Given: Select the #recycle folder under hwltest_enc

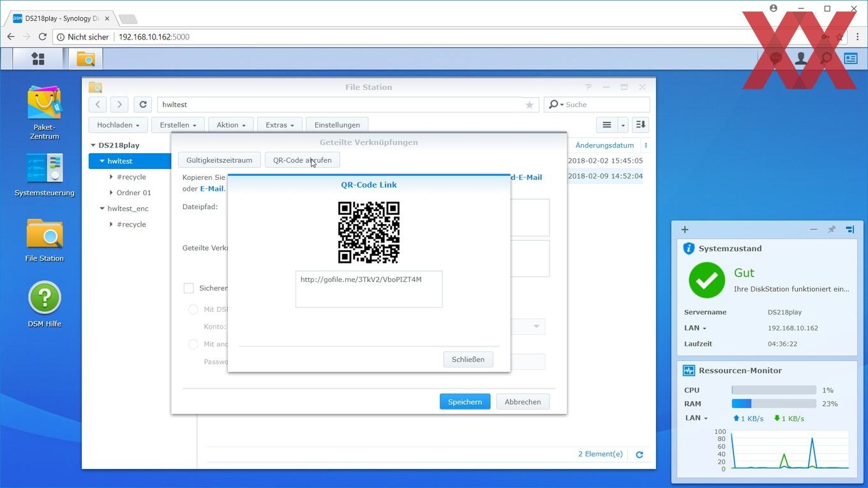Looking at the screenshot, I should (131, 225).
